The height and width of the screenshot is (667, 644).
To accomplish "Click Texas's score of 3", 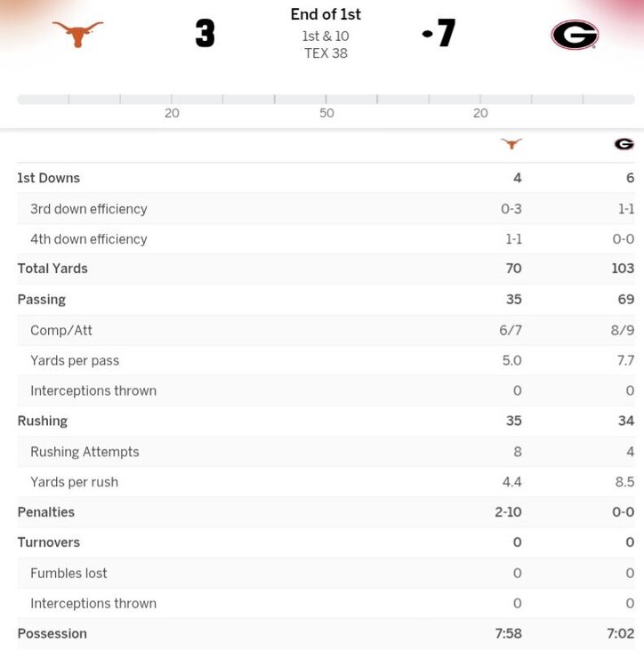I will (x=205, y=34).
